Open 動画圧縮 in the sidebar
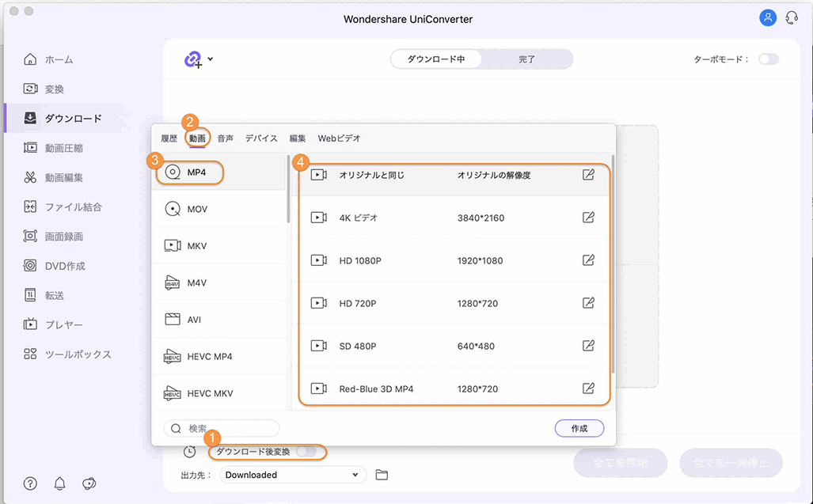Image resolution: width=813 pixels, height=504 pixels. (x=53, y=148)
